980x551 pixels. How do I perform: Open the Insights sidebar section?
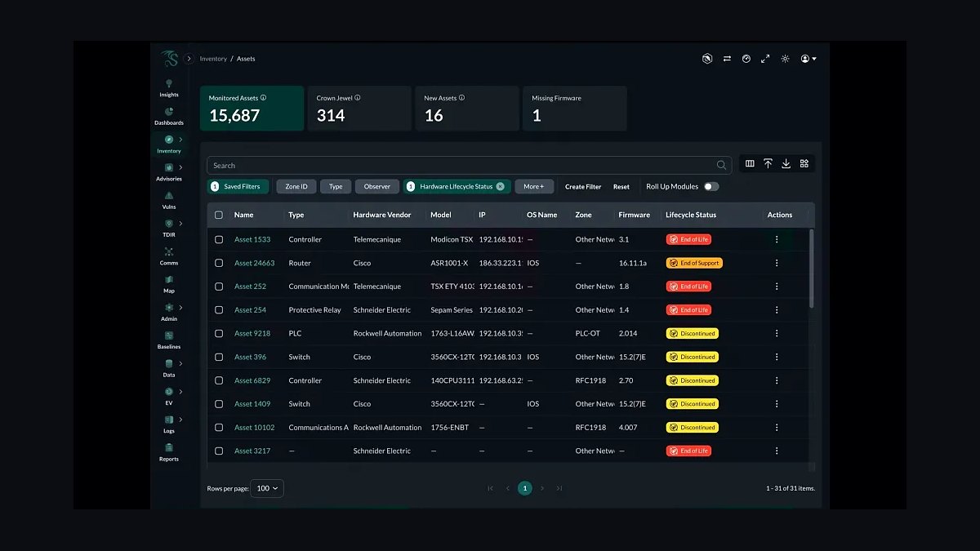pyautogui.click(x=169, y=88)
